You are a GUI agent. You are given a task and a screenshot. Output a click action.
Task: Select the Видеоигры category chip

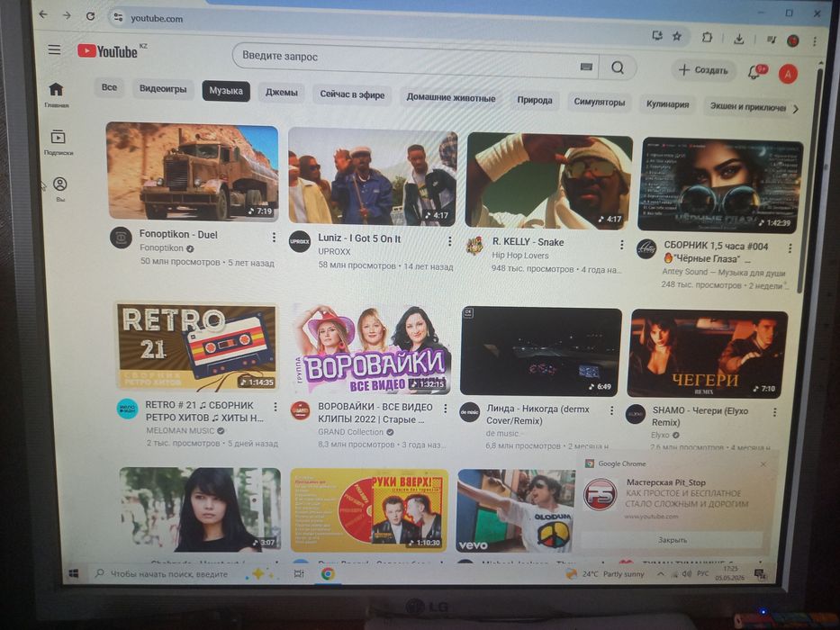pos(163,89)
